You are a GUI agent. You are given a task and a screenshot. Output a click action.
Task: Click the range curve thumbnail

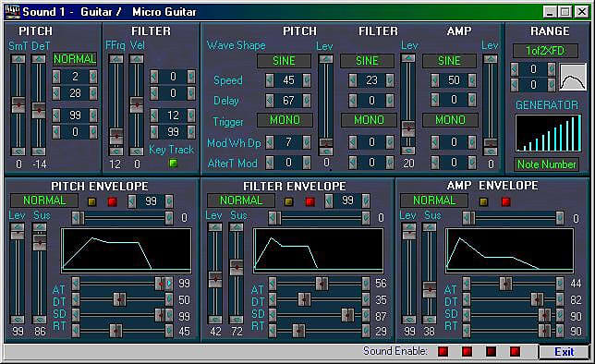(573, 77)
